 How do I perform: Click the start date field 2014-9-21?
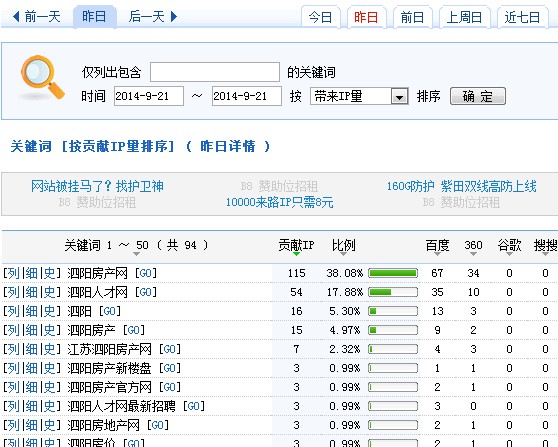(149, 96)
